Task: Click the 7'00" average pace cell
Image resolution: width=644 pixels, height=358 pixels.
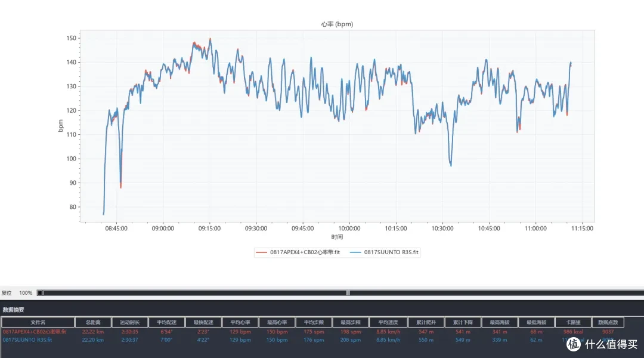Action: point(166,340)
